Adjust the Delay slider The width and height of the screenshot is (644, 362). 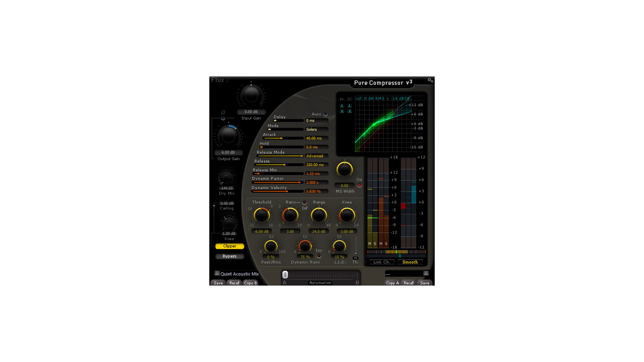click(289, 121)
